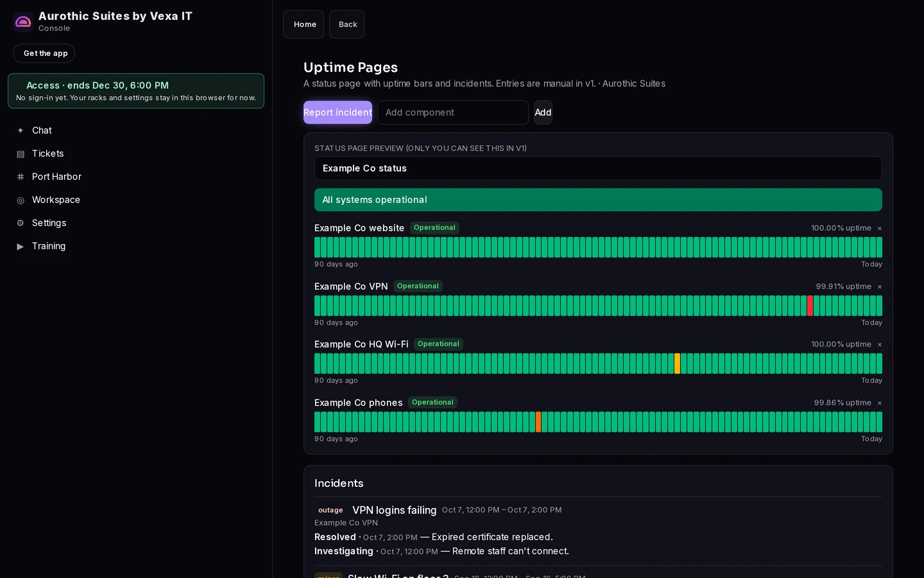Click the Back button
924x578 pixels.
(346, 24)
